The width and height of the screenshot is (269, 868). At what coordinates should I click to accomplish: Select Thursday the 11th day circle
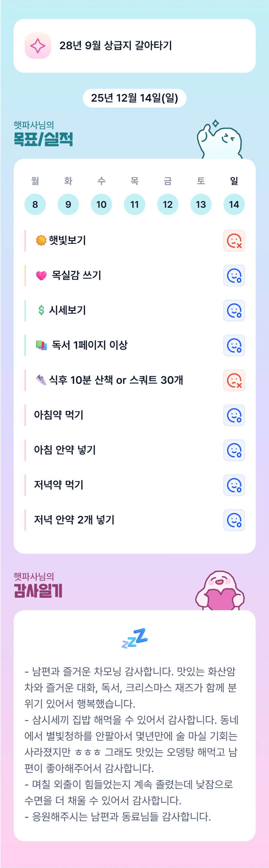[x=135, y=204]
